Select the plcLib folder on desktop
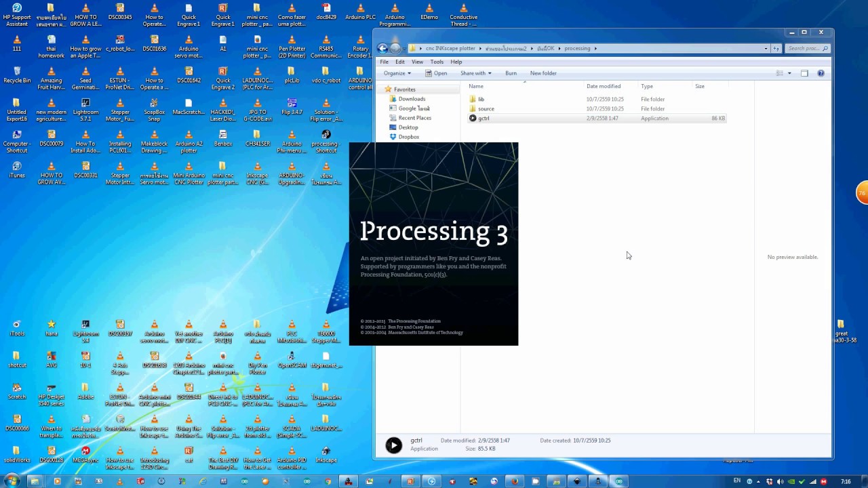Image resolution: width=868 pixels, height=488 pixels. [292, 75]
